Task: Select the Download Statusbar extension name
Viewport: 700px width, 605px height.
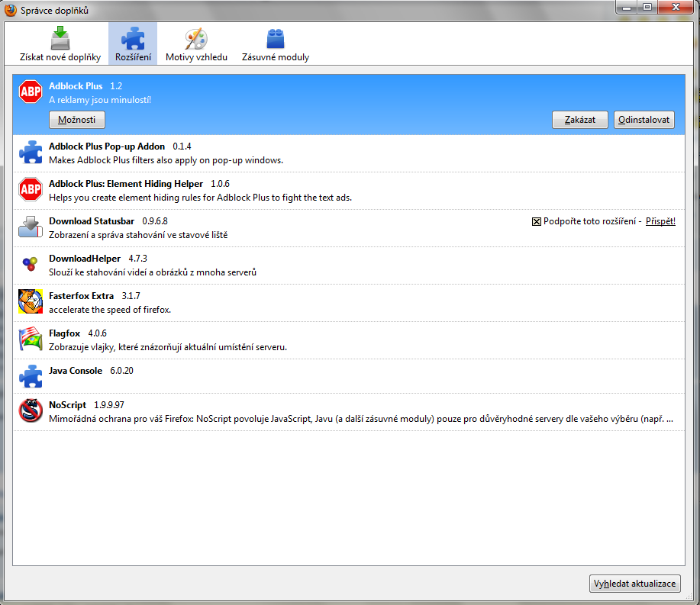Action: [x=92, y=221]
